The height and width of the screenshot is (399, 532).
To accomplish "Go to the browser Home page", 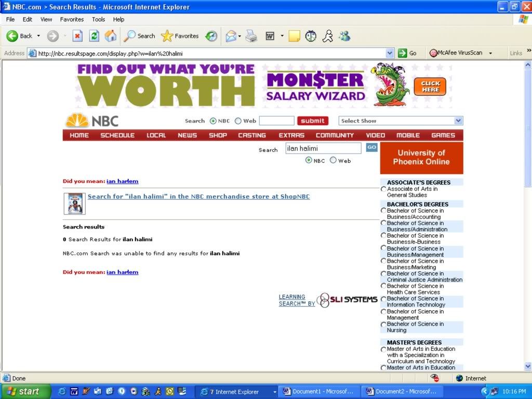I will click(x=110, y=36).
